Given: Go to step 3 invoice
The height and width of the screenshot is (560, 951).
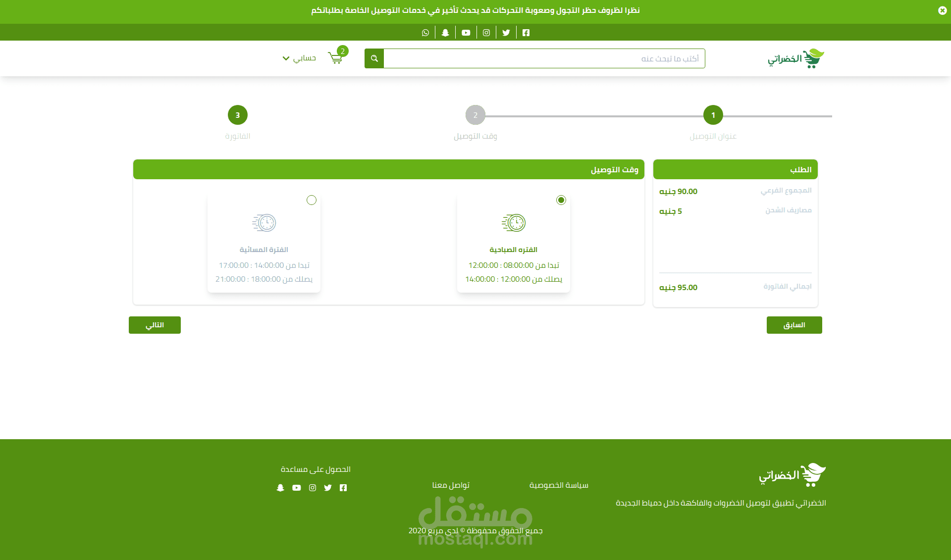Looking at the screenshot, I should click(x=238, y=115).
